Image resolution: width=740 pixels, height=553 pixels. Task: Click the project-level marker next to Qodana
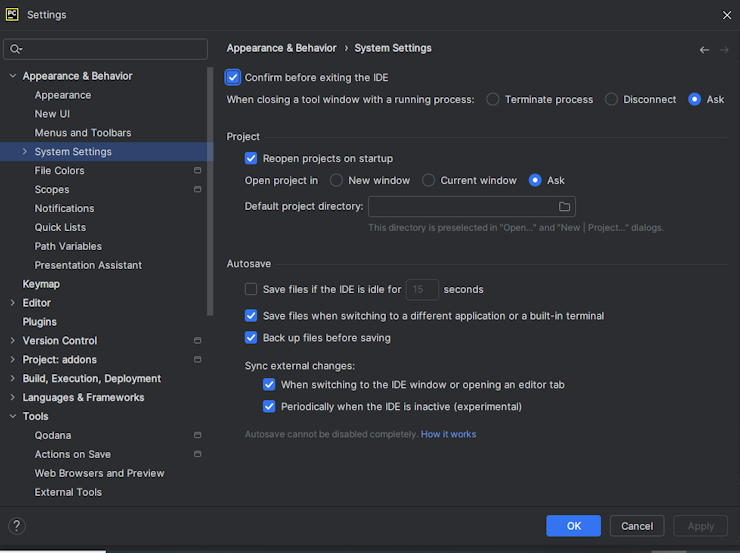[x=197, y=435]
